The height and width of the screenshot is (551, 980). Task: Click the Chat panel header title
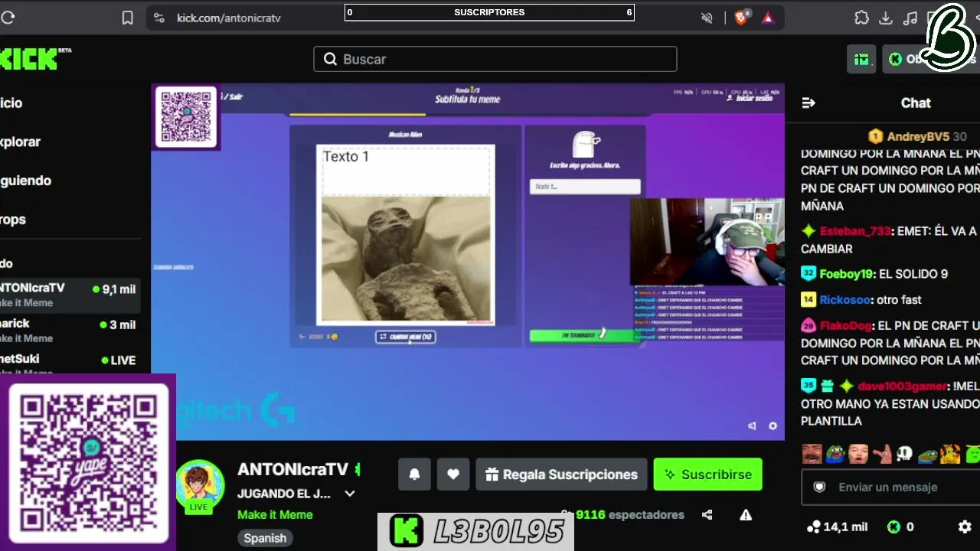tap(916, 103)
